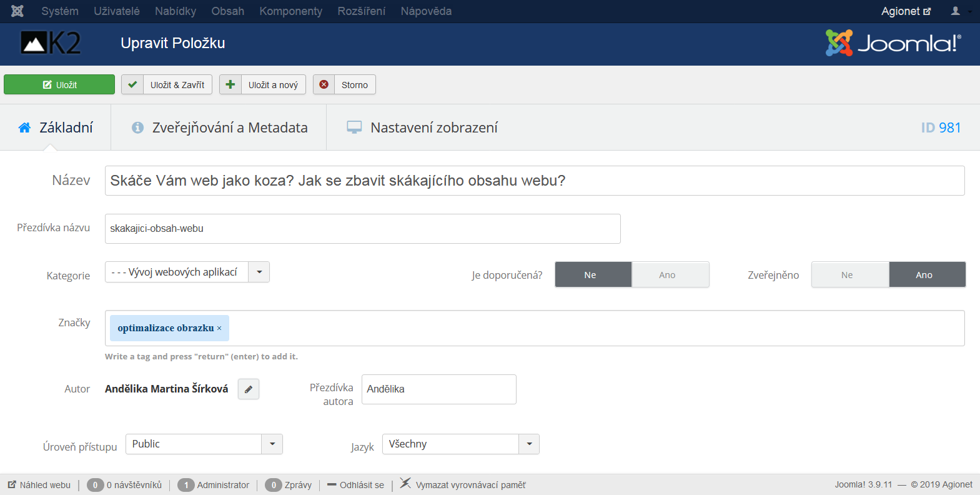The width and height of the screenshot is (980, 495).
Task: Open the Systém menu
Action: click(x=60, y=11)
